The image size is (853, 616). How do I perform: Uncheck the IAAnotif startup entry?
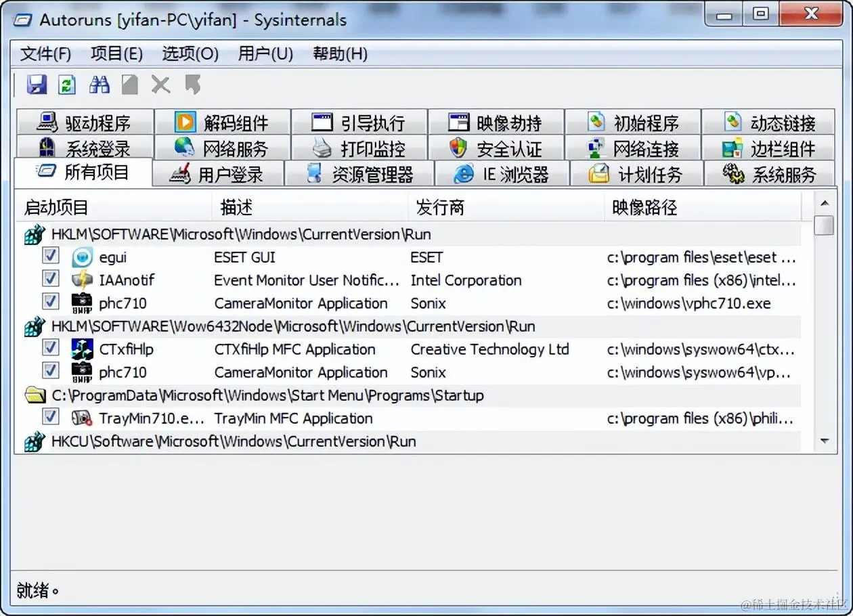point(50,279)
